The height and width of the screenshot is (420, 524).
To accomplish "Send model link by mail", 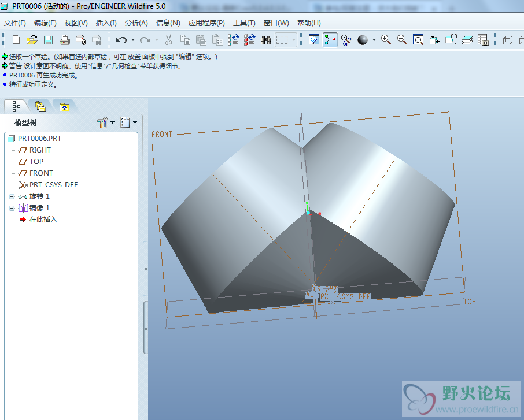I will coord(97,40).
